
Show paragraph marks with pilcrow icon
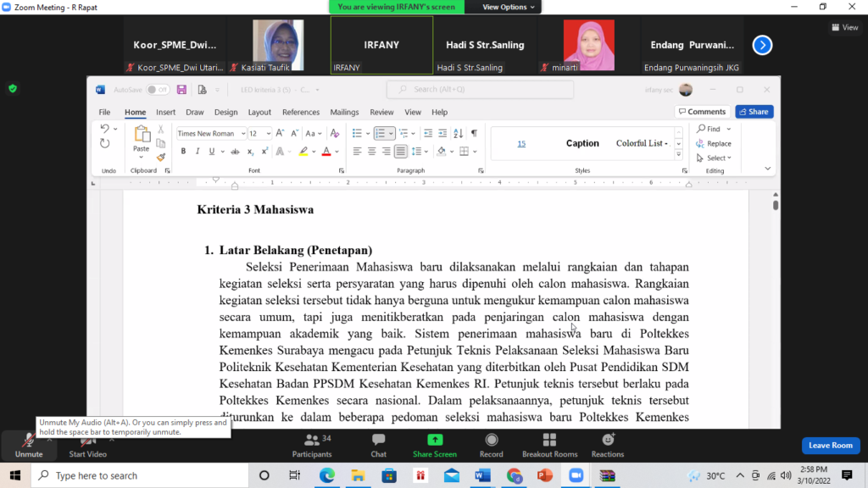tap(474, 133)
